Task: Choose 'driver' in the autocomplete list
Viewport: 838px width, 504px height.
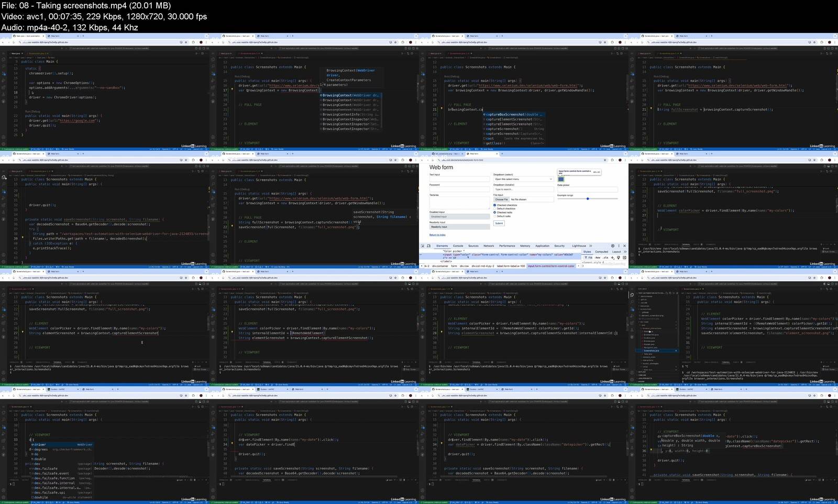Action: [62, 445]
